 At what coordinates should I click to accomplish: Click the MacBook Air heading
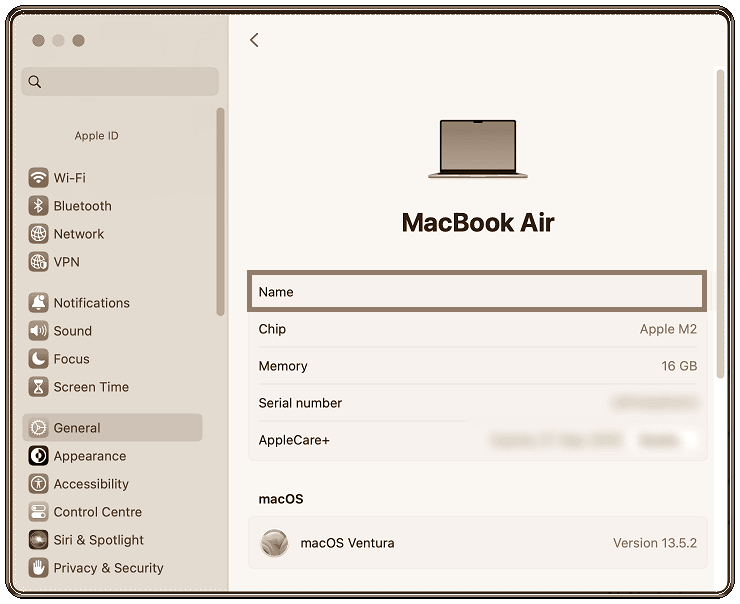478,222
